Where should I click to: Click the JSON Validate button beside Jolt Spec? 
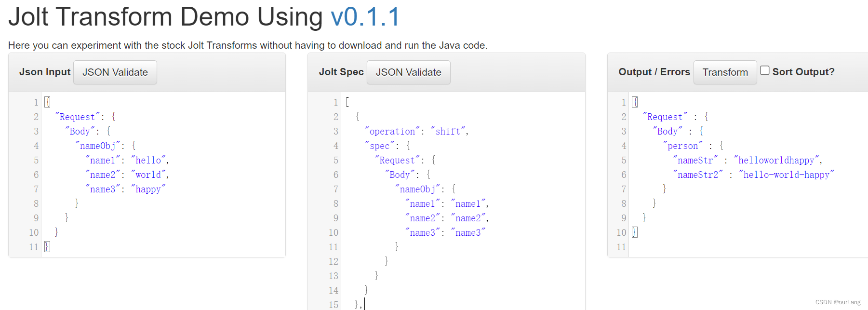click(x=409, y=72)
